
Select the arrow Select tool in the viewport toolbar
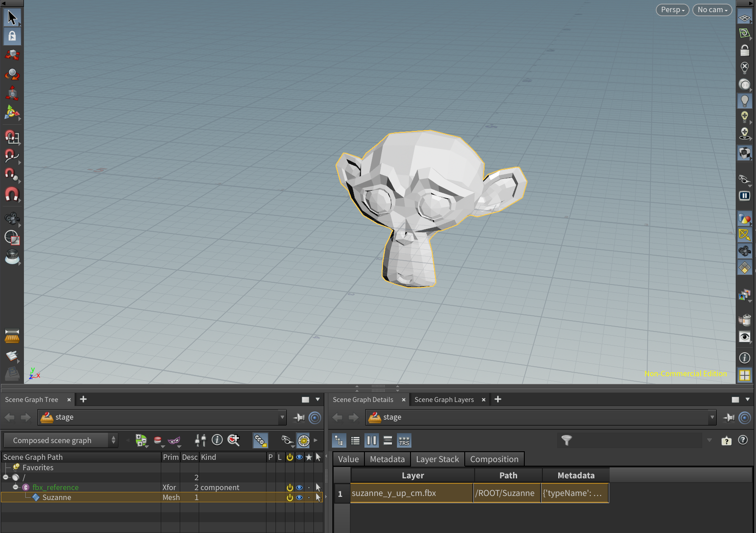click(x=12, y=18)
